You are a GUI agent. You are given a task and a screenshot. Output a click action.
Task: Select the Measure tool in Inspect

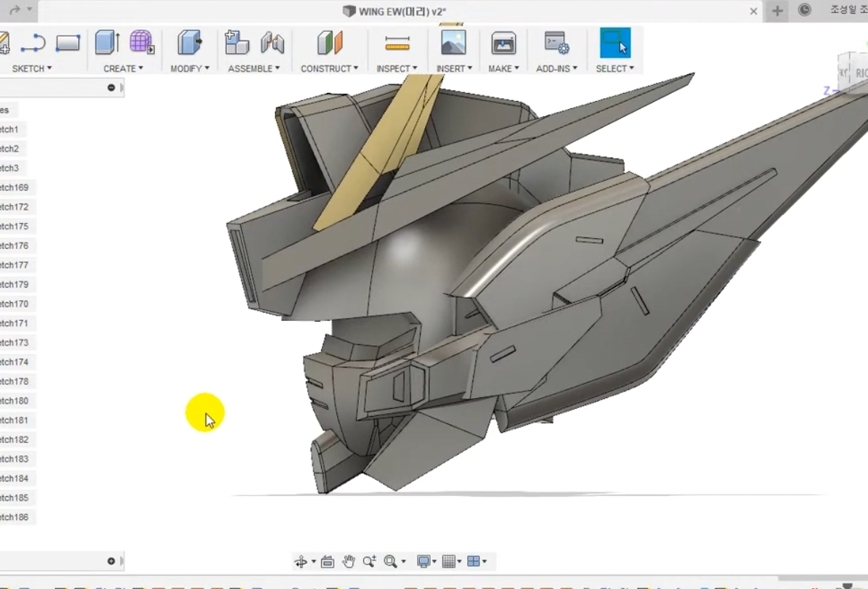(x=397, y=43)
